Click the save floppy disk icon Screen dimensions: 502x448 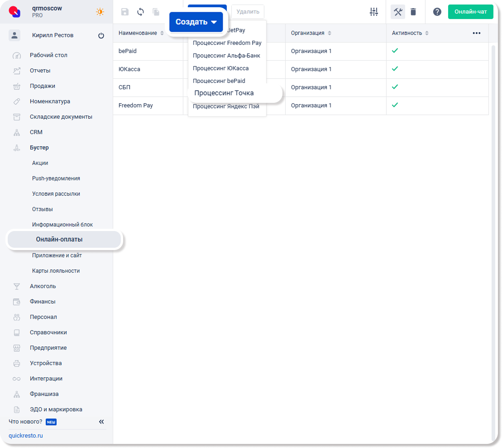[x=125, y=12]
